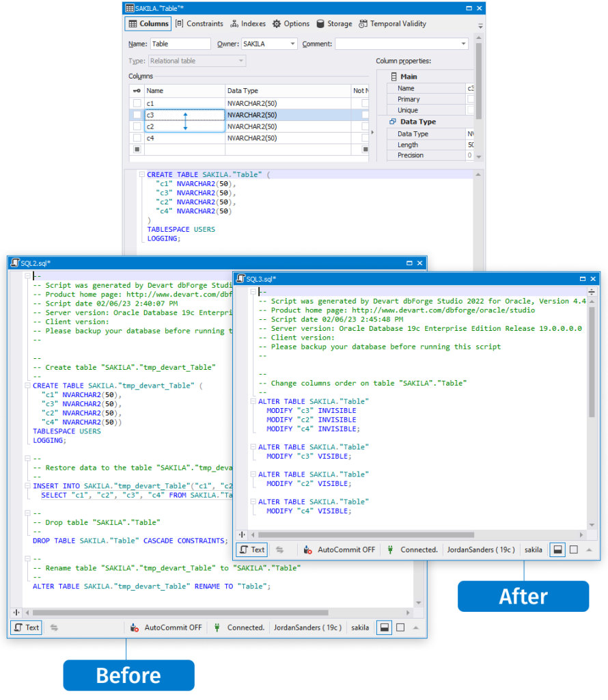This screenshot has height=700, width=608.
Task: Collapse the Data Type properties group
Action: tap(393, 122)
